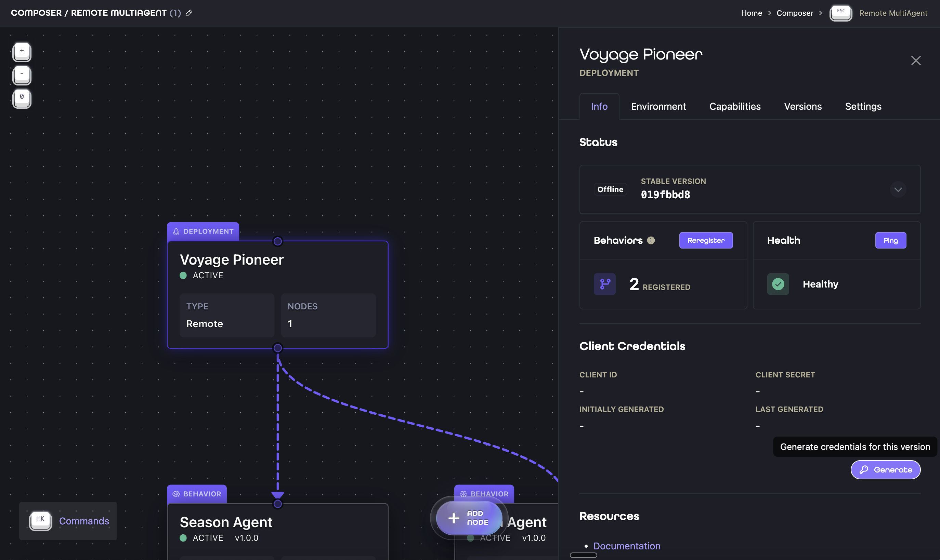This screenshot has height=560, width=940.
Task: Click the Season Agent v1.0.0 version label
Action: coord(247,538)
